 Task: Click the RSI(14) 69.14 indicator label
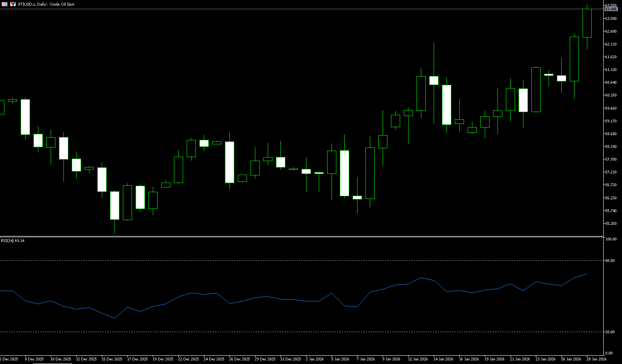(13, 241)
